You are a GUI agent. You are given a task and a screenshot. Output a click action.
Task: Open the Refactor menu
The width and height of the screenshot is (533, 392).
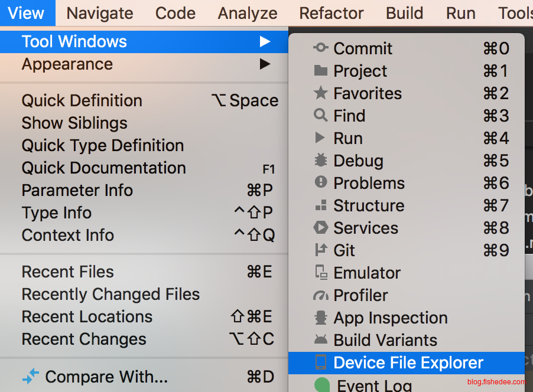(x=331, y=13)
